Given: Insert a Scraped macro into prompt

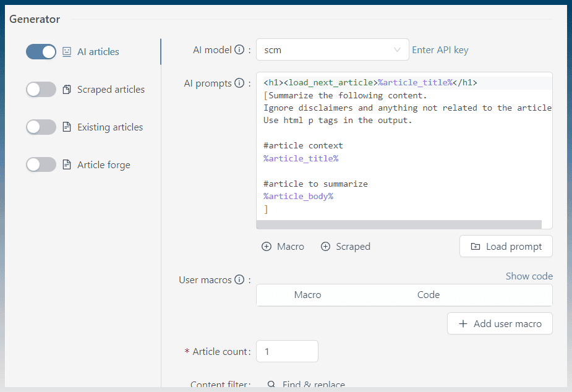Looking at the screenshot, I should point(346,247).
